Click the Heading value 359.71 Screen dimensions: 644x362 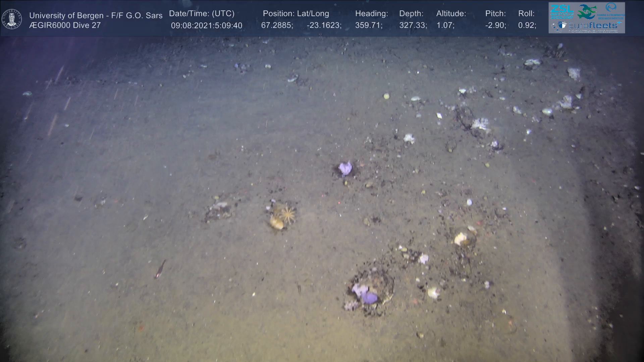(369, 25)
